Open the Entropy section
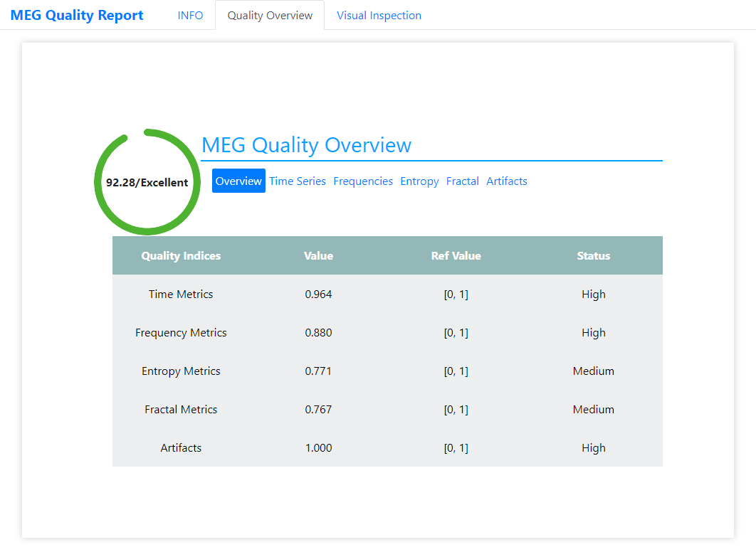Viewport: 756px width, 547px height. [419, 181]
